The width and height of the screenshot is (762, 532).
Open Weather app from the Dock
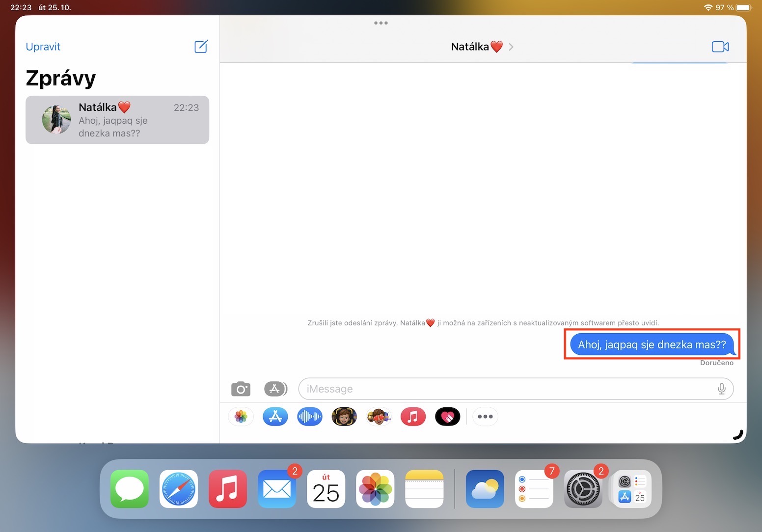(x=485, y=489)
